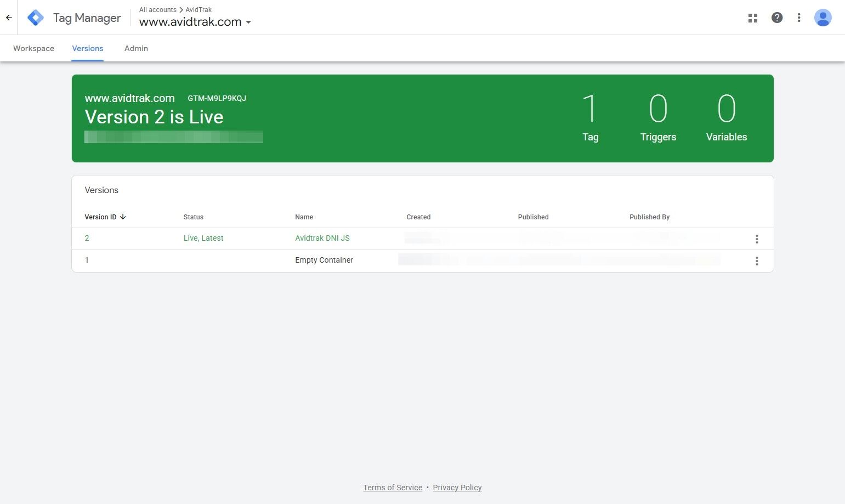Open the Terms of Service link
This screenshot has height=504, width=845.
click(393, 488)
